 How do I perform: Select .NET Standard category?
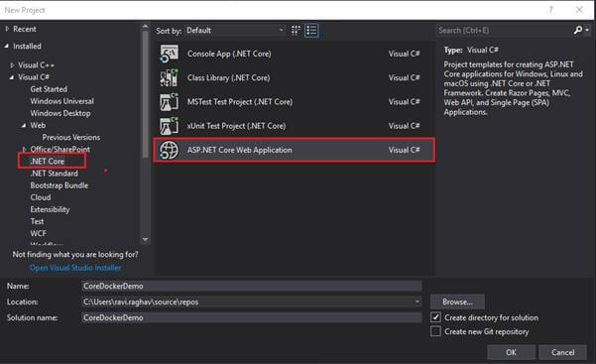pyautogui.click(x=54, y=174)
